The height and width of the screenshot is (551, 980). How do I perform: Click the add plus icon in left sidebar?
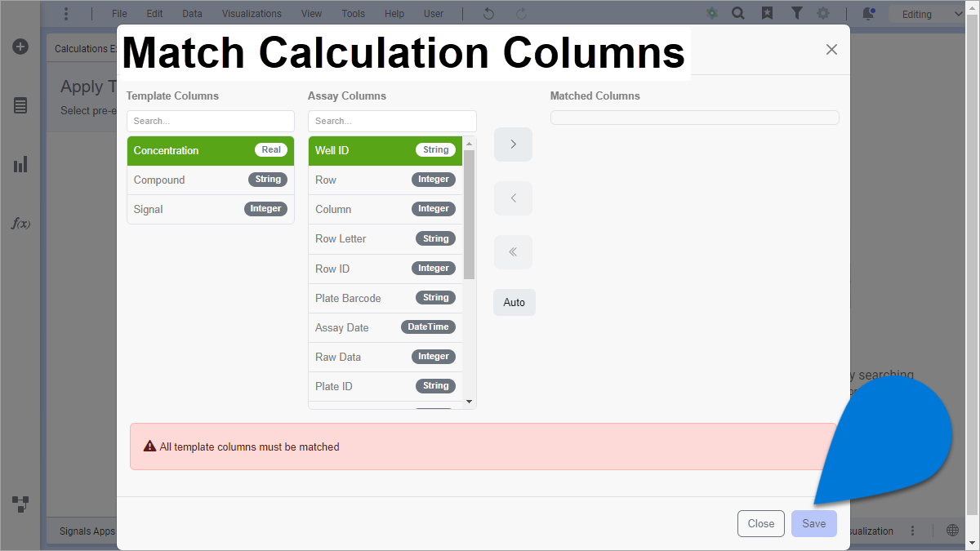coord(20,47)
